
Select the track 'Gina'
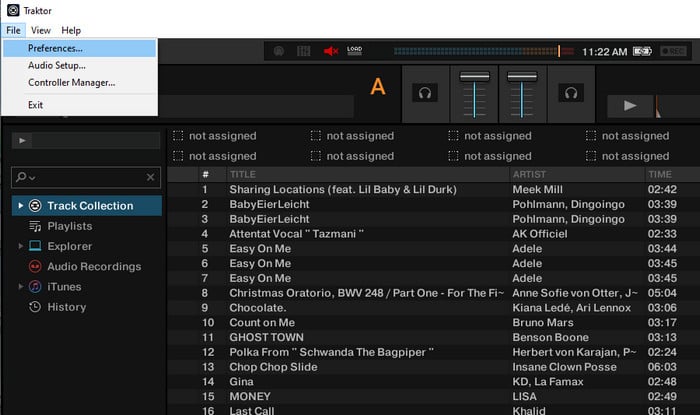tap(241, 382)
